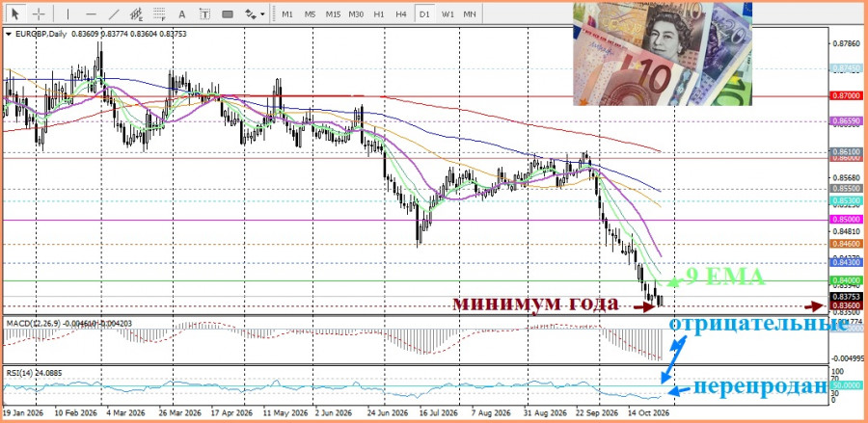
Task: Choose the text 'A' tool
Action: tap(182, 13)
